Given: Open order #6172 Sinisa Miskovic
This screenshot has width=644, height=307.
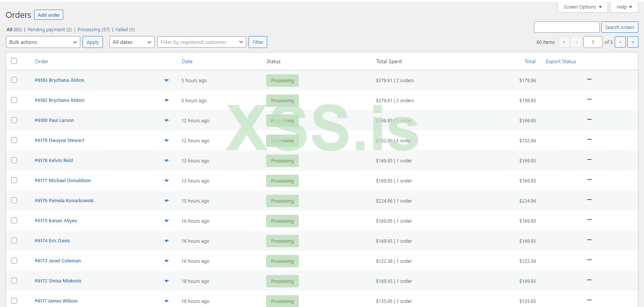Looking at the screenshot, I should point(58,281).
